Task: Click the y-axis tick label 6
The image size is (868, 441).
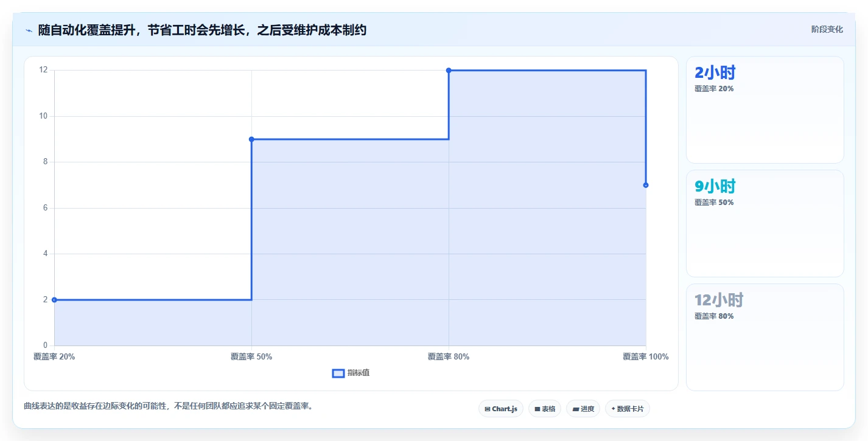Action: tap(45, 208)
